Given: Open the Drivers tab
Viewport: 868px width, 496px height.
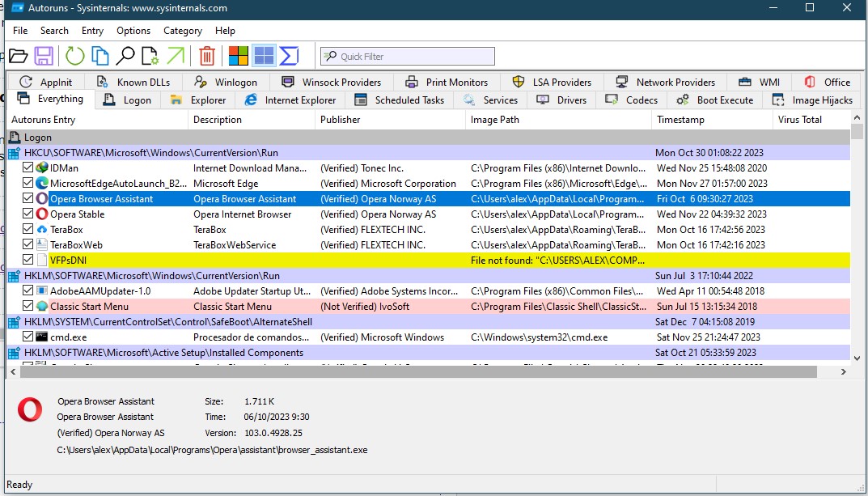Looking at the screenshot, I should point(562,100).
